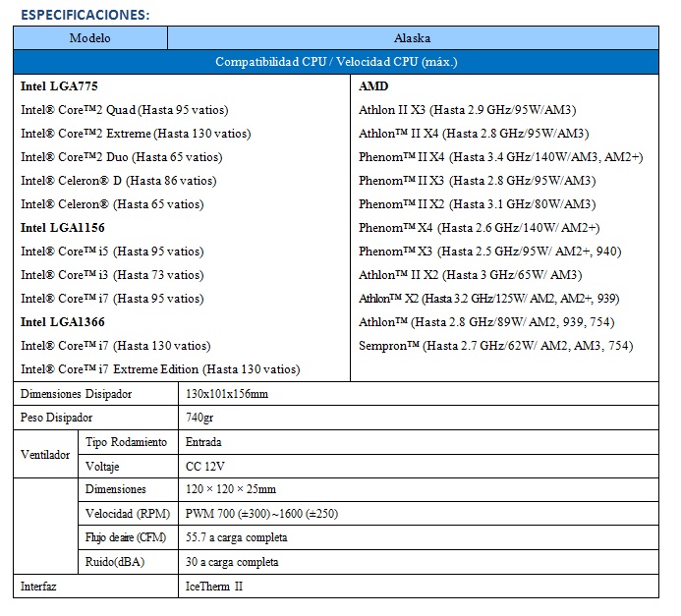This screenshot has height=616, width=681.
Task: Select the Intel LGA1366 heading
Action: click(63, 322)
